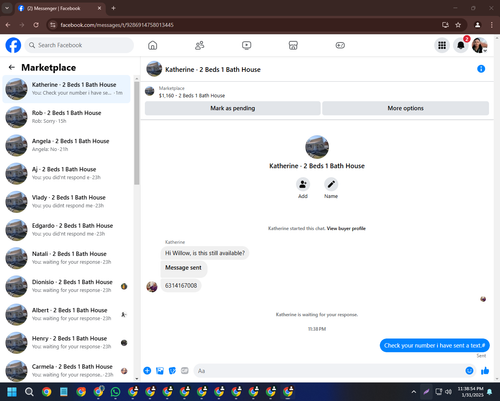View site information icon in address bar
The height and width of the screenshot is (401, 500).
tap(52, 25)
